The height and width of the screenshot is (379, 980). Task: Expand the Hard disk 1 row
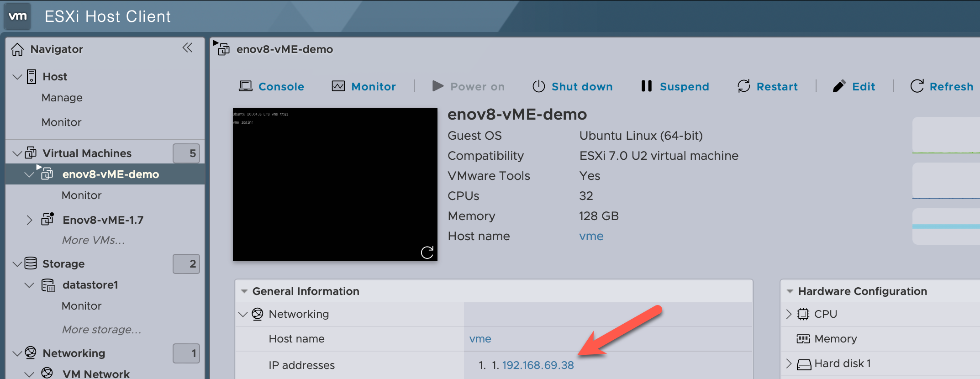pos(789,363)
